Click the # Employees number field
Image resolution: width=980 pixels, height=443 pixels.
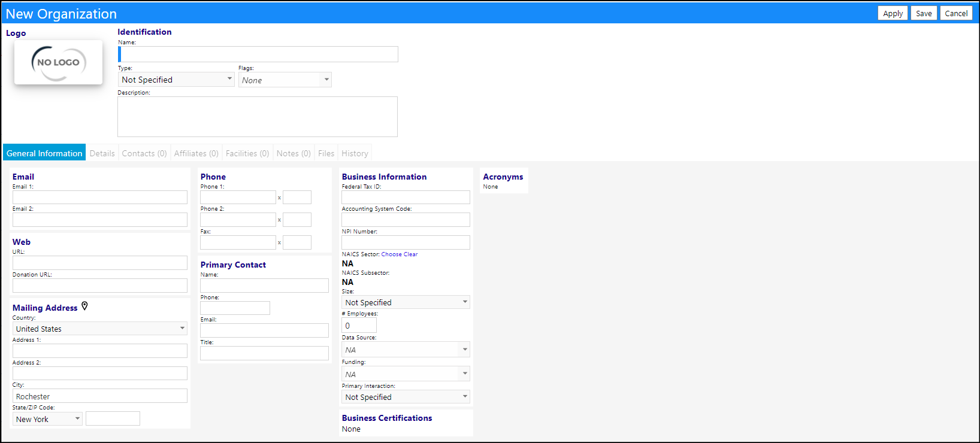[x=359, y=325]
